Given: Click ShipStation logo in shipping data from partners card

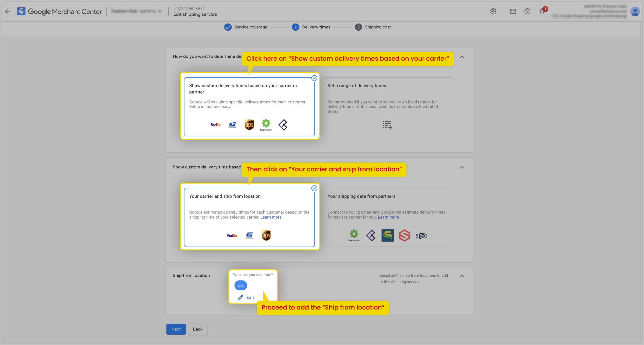Looking at the screenshot, I should point(354,235).
